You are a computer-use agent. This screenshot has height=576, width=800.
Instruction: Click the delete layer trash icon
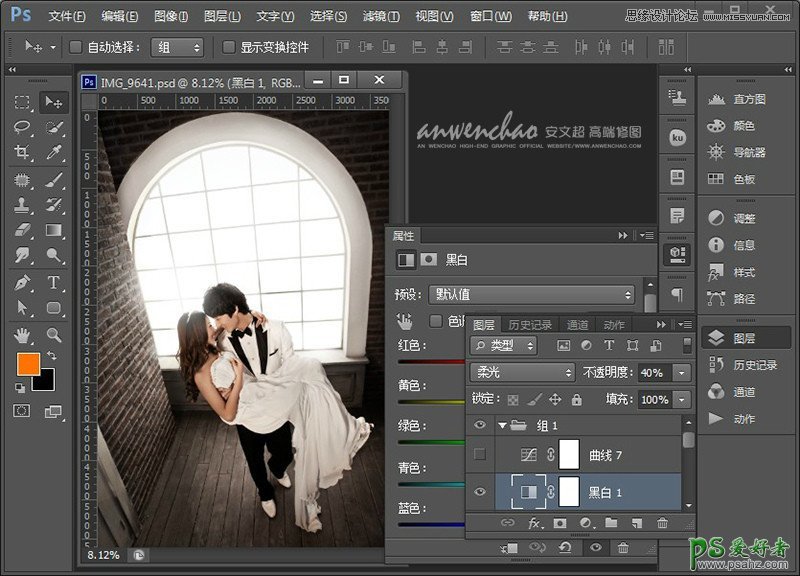tap(662, 523)
